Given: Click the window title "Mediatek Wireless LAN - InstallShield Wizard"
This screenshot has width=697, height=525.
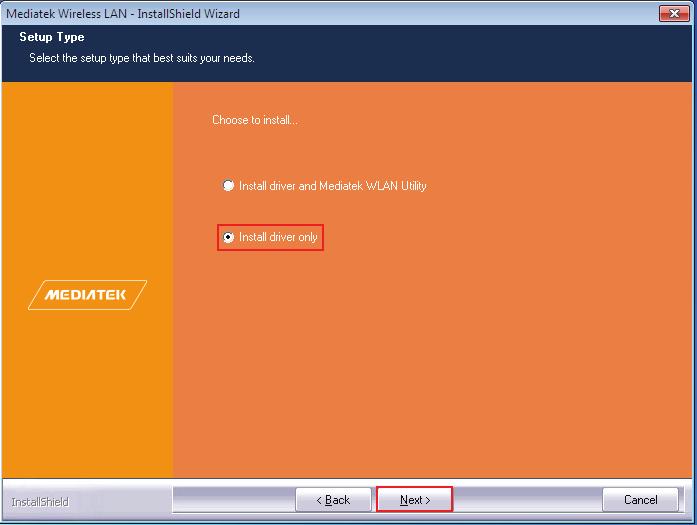Looking at the screenshot, I should [x=123, y=14].
